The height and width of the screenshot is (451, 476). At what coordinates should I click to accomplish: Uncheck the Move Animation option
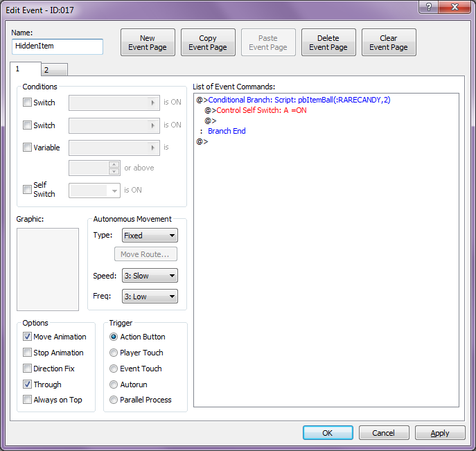[27, 337]
